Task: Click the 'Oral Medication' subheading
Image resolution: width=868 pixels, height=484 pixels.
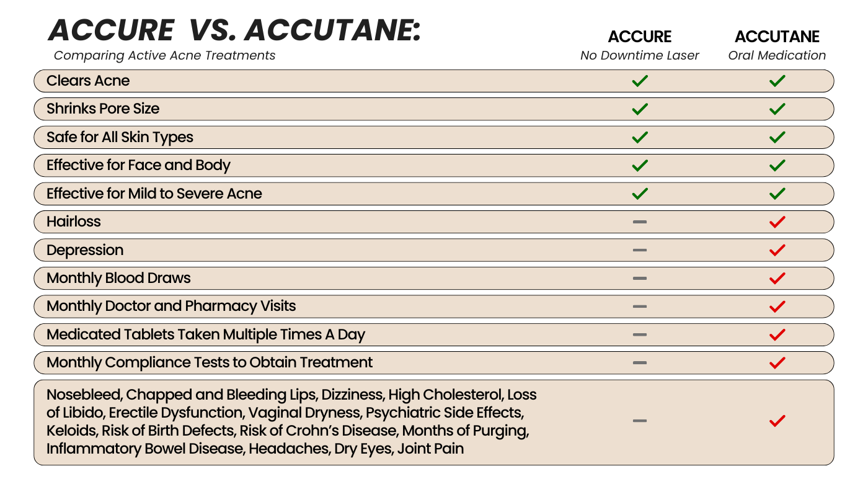Action: (x=777, y=55)
